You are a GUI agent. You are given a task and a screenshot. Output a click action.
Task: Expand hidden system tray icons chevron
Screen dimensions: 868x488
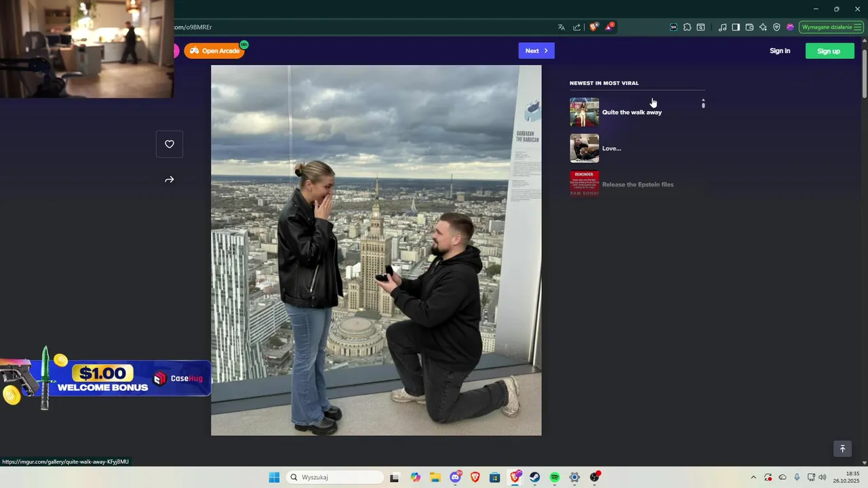pyautogui.click(x=753, y=477)
